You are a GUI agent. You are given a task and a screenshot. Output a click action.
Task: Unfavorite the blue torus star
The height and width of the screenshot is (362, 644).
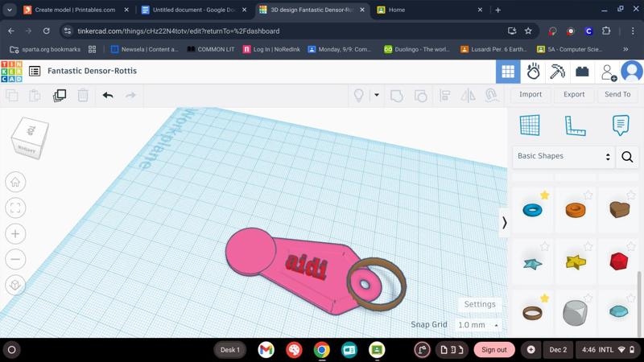pyautogui.click(x=545, y=195)
